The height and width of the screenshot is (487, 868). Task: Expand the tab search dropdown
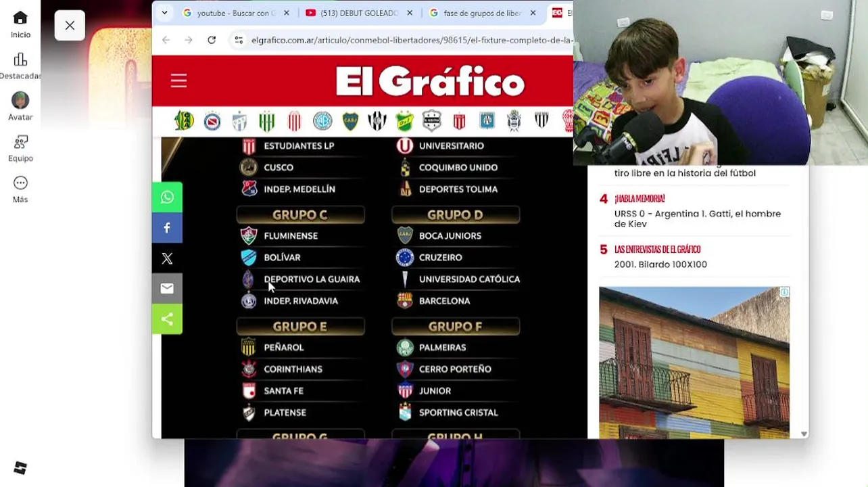coord(164,13)
